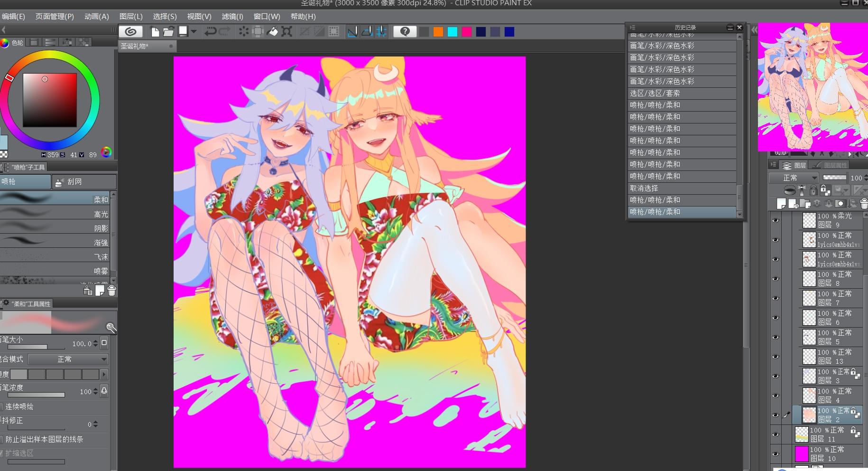This screenshot has width=868, height=471.
Task: Open 页面管理(P) menu
Action: tap(55, 16)
